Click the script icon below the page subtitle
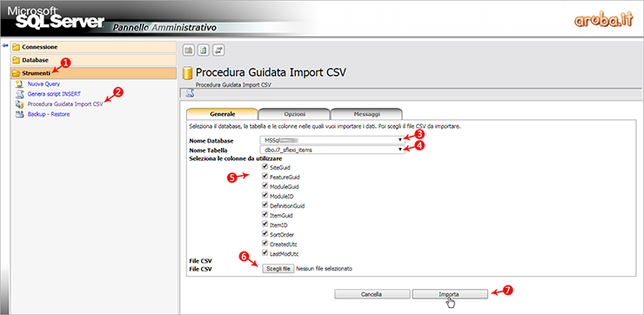This screenshot has height=315, width=644. click(190, 93)
